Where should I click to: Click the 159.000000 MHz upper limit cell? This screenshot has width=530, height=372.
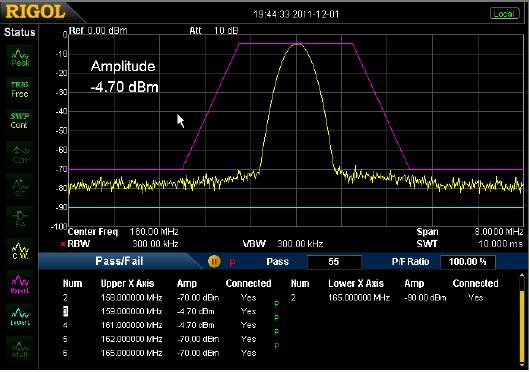pyautogui.click(x=131, y=312)
